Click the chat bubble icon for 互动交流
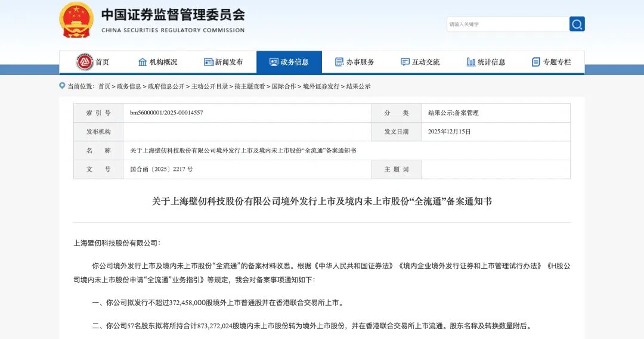644x339 pixels. click(405, 62)
